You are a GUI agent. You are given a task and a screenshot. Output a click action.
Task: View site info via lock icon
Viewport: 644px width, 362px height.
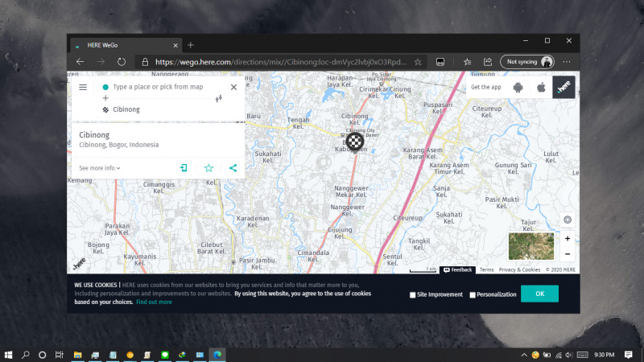coord(145,62)
